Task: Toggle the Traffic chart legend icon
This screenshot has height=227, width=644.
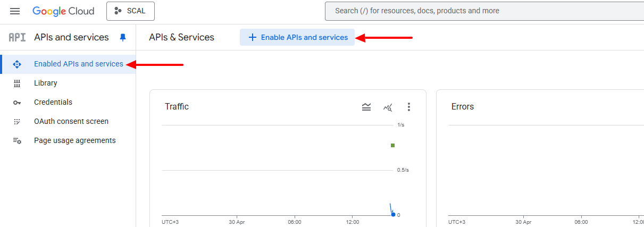Action: [366, 107]
